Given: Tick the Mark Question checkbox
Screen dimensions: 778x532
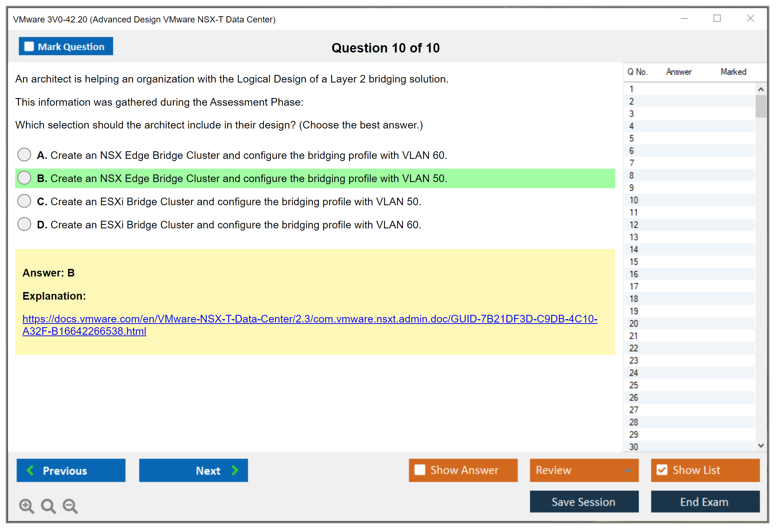Looking at the screenshot, I should coord(29,46).
